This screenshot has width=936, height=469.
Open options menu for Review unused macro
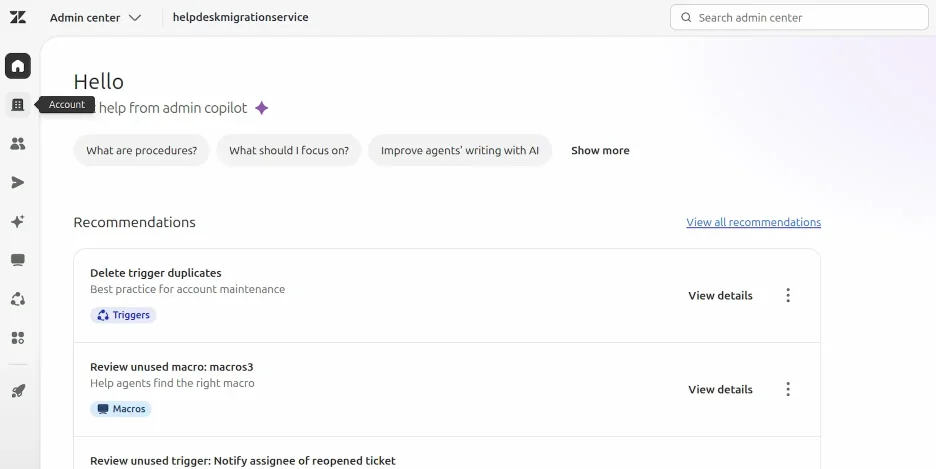(788, 389)
